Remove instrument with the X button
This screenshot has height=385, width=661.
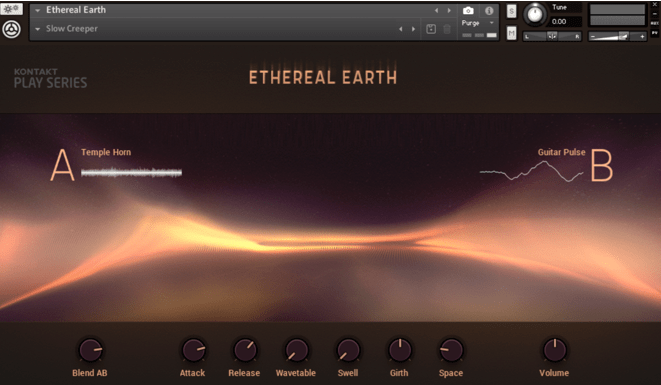click(655, 5)
